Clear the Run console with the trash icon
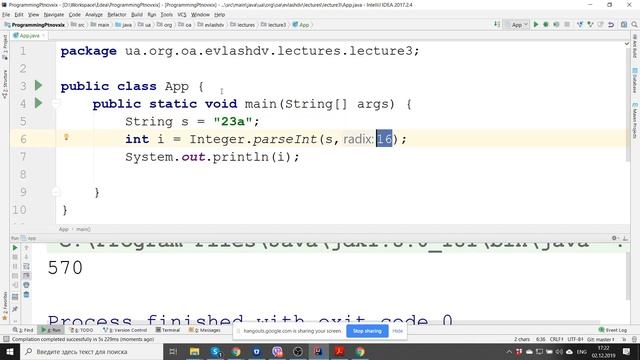Screen dimensions: 640x360 point(27,295)
